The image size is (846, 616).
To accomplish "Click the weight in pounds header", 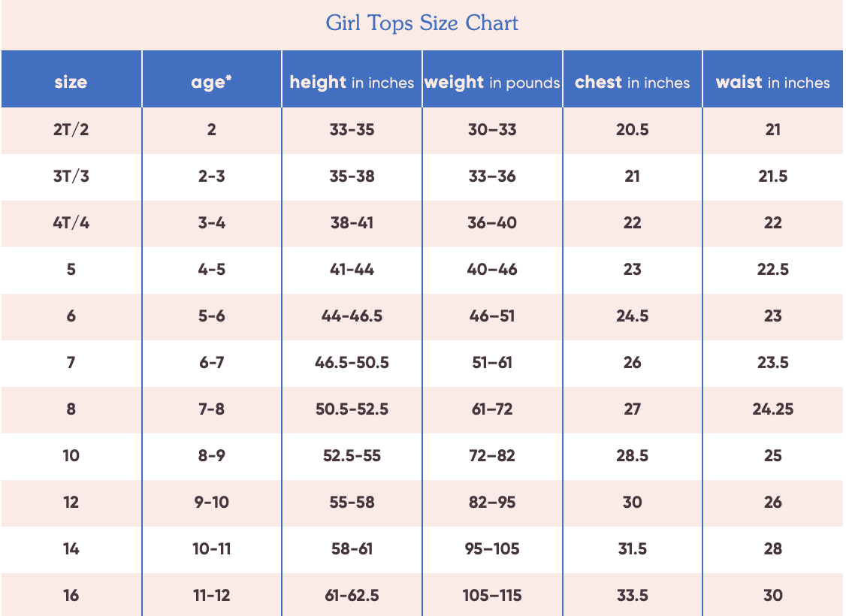I will point(492,82).
